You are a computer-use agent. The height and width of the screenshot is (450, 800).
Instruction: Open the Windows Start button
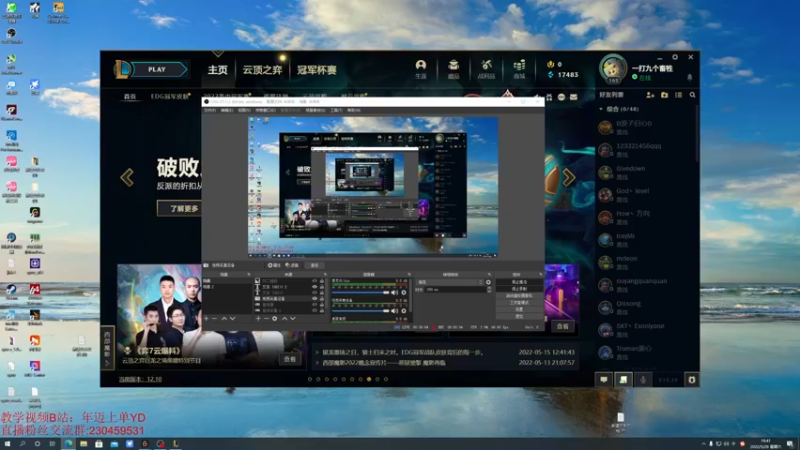pos(7,444)
